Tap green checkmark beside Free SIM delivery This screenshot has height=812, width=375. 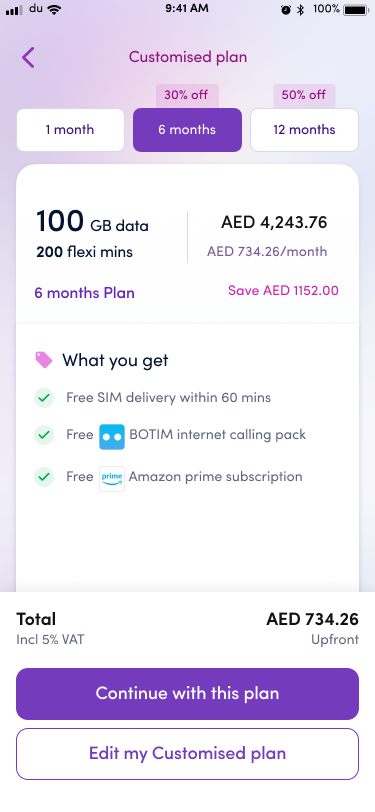click(x=44, y=398)
